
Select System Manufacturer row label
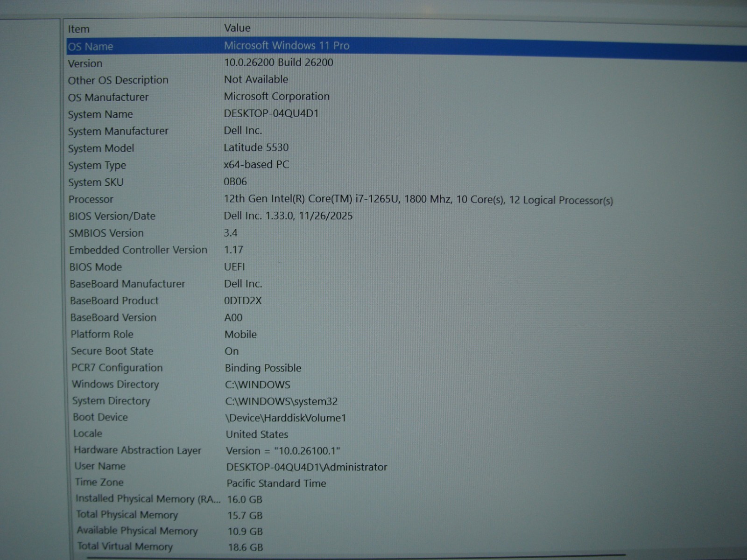[x=118, y=131]
